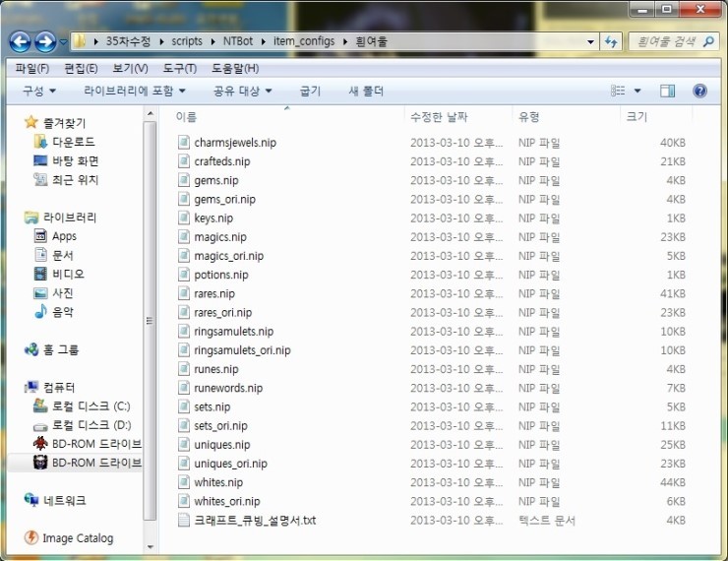The height and width of the screenshot is (561, 728).
Task: Expand the address bar history dropdown arrow
Action: (590, 42)
